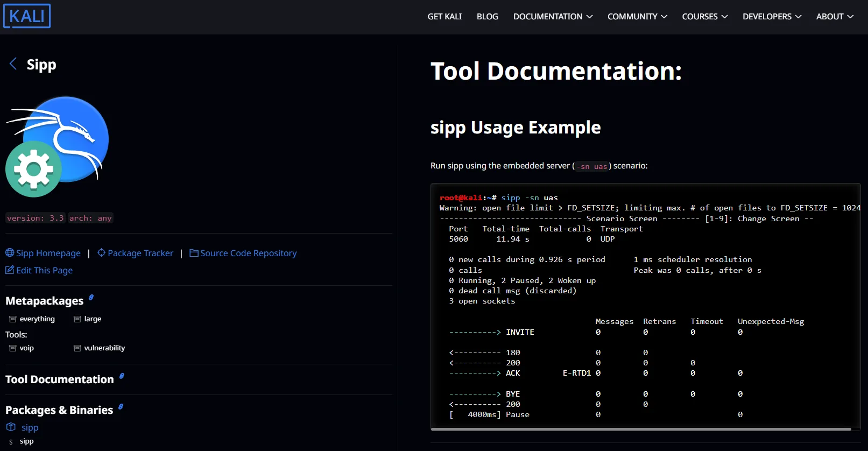Image resolution: width=868 pixels, height=451 pixels.
Task: Click the anchor link icon beside Metapackages
Action: tap(91, 297)
